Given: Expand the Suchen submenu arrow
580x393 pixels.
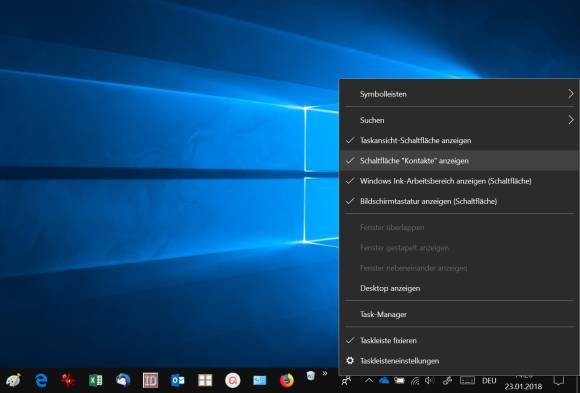Looking at the screenshot, I should click(571, 120).
